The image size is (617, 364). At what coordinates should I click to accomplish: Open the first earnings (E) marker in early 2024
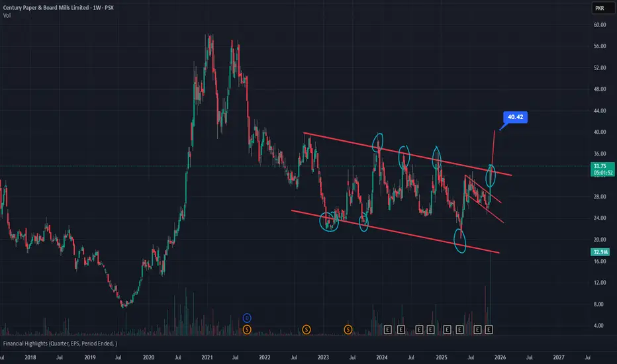387,330
